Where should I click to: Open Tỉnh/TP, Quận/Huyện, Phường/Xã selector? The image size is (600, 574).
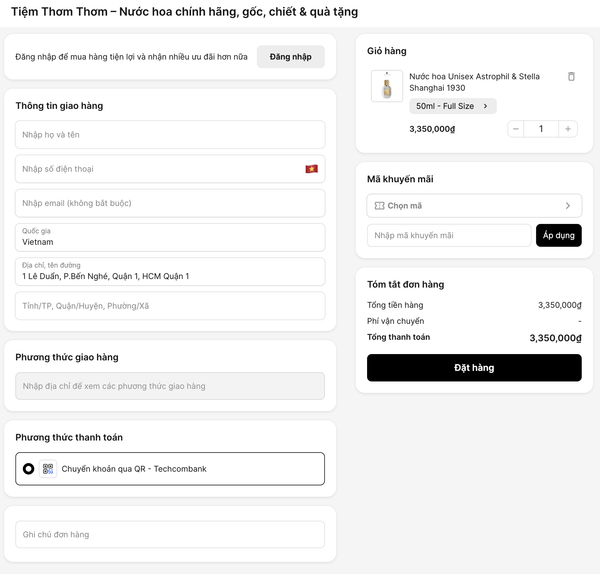(x=170, y=306)
